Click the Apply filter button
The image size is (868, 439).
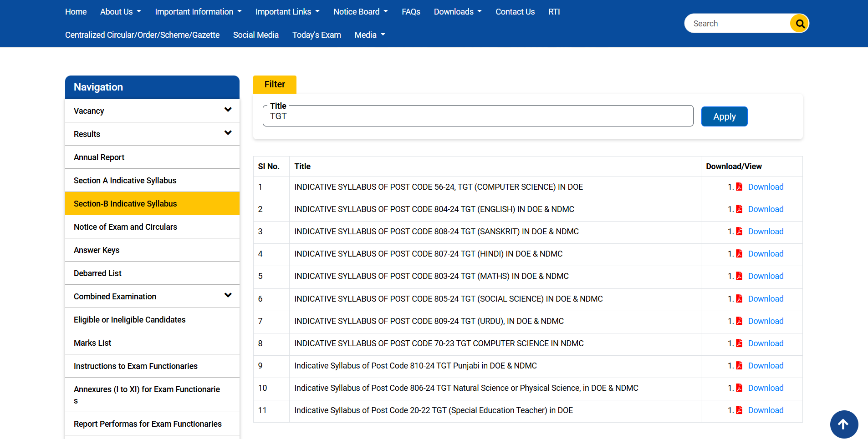(x=724, y=116)
